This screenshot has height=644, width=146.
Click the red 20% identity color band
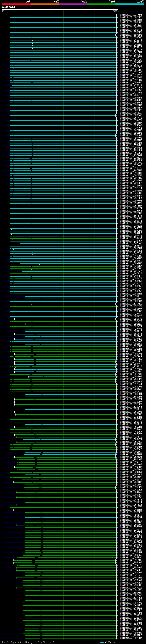[x=16, y=4]
